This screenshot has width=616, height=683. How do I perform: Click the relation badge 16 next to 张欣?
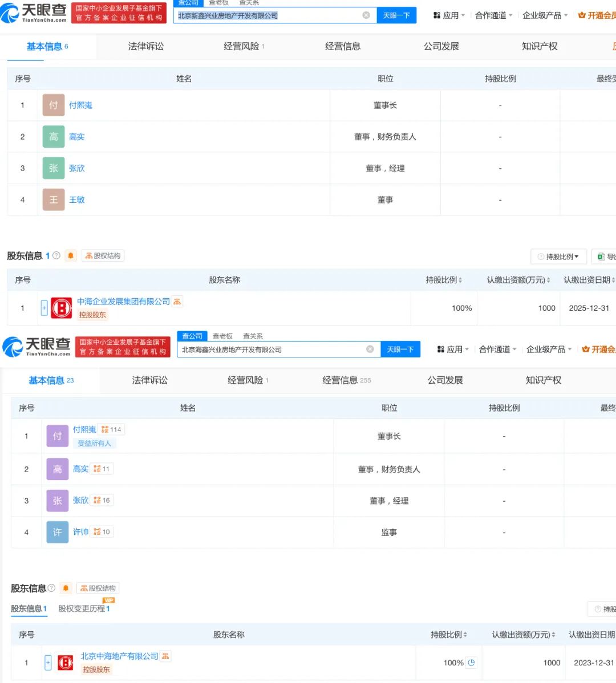[102, 500]
